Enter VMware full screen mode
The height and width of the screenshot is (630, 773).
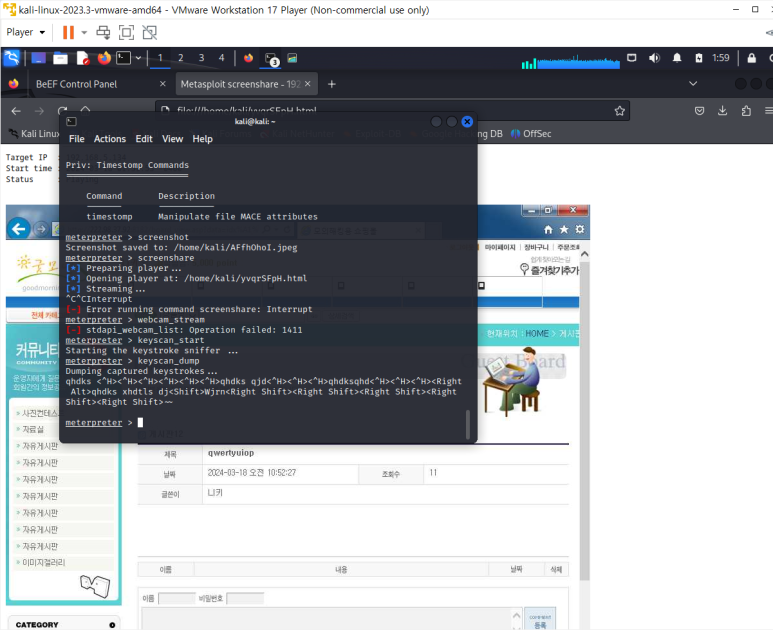(127, 33)
